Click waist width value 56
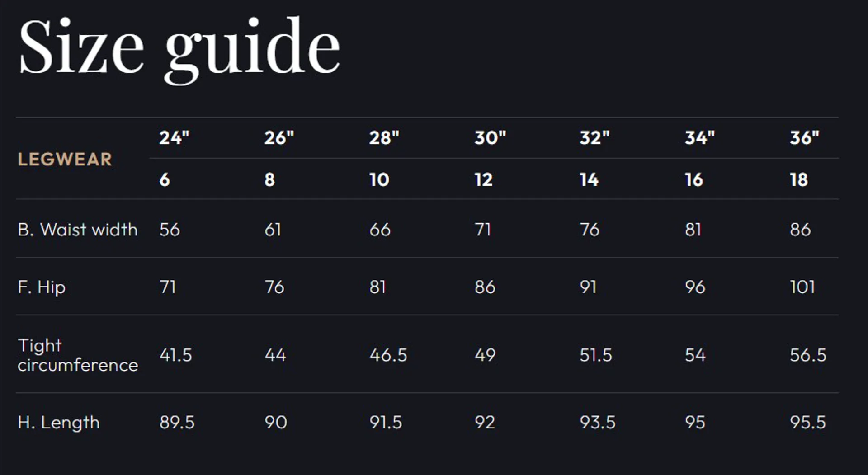 (170, 230)
